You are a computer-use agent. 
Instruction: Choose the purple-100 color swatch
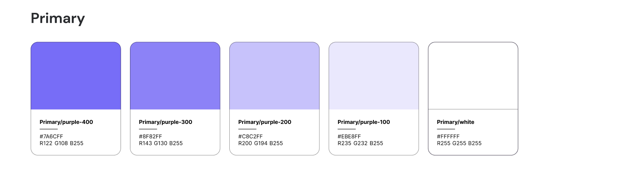click(374, 76)
